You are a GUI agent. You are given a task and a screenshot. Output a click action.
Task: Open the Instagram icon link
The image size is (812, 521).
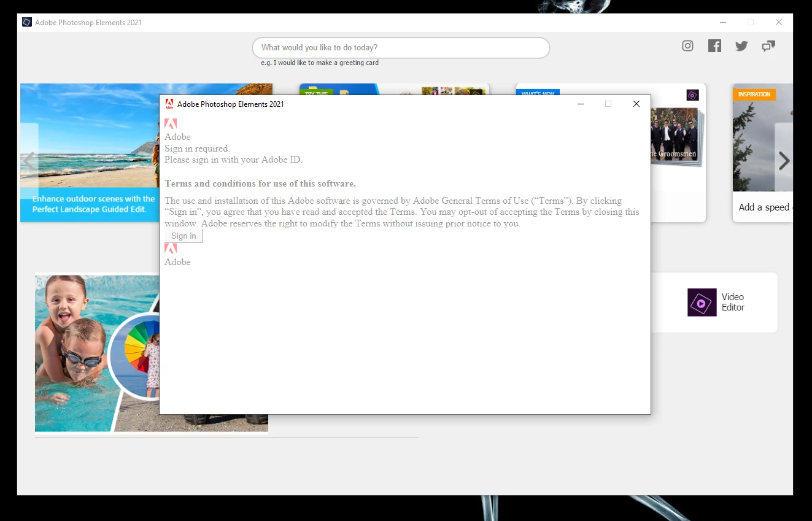pyautogui.click(x=687, y=46)
